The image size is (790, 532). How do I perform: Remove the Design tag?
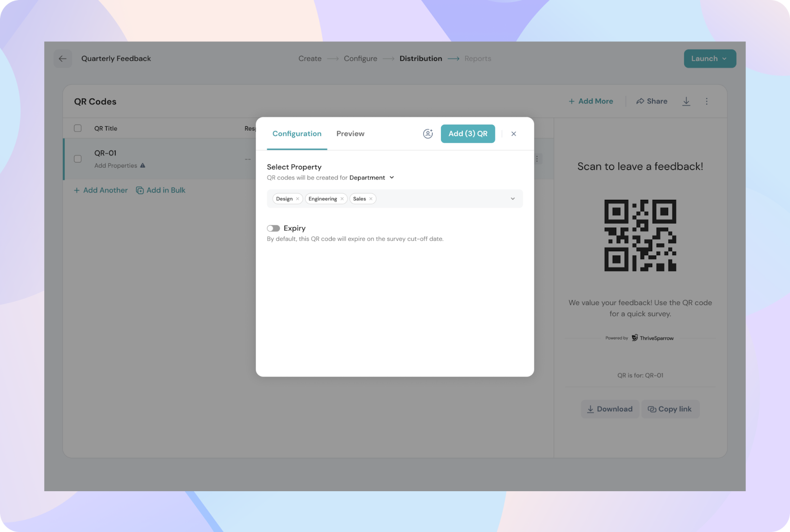point(298,199)
